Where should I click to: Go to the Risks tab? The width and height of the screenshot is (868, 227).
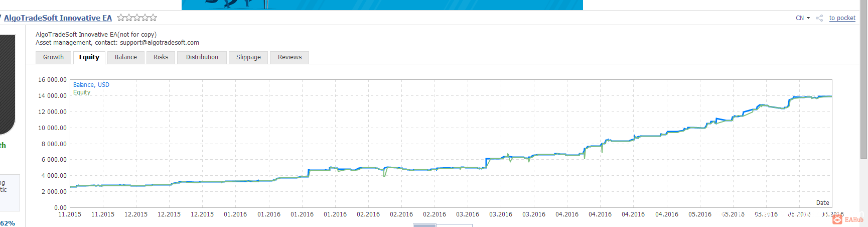[x=161, y=57]
